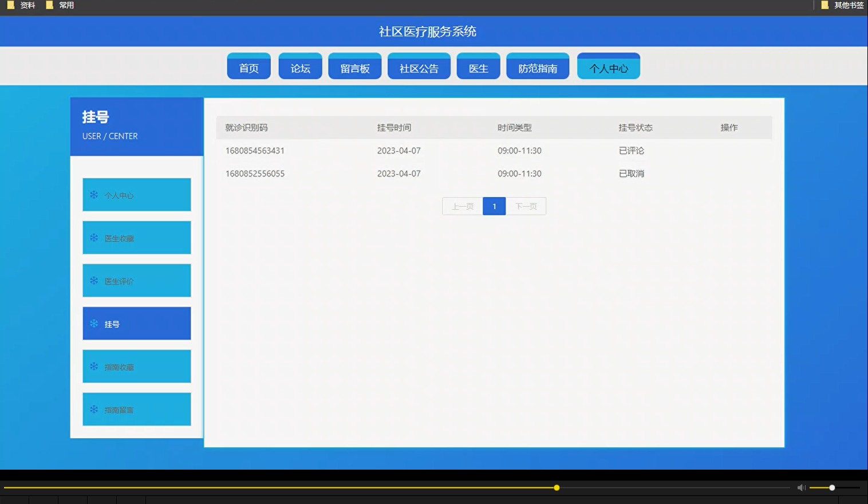Image resolution: width=868 pixels, height=504 pixels.
Task: Click date 2023-04-07 in the 已取消 row
Action: tap(399, 174)
